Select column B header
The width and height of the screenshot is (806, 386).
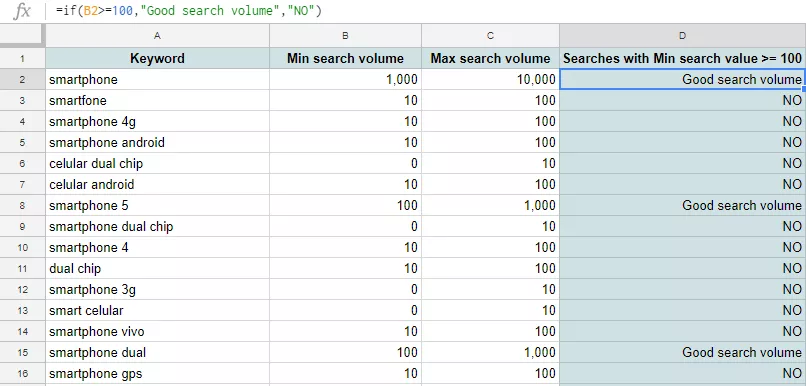[x=345, y=35]
